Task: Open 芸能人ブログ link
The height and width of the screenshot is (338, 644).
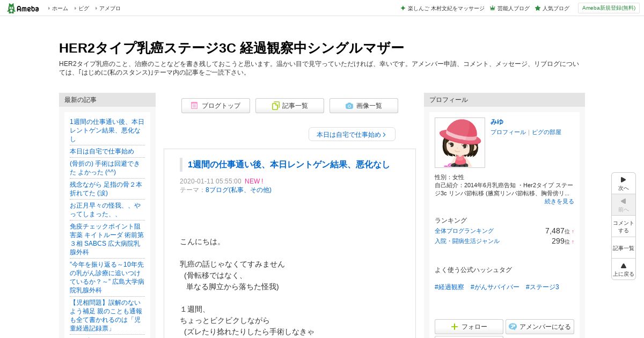Action: 513,9
